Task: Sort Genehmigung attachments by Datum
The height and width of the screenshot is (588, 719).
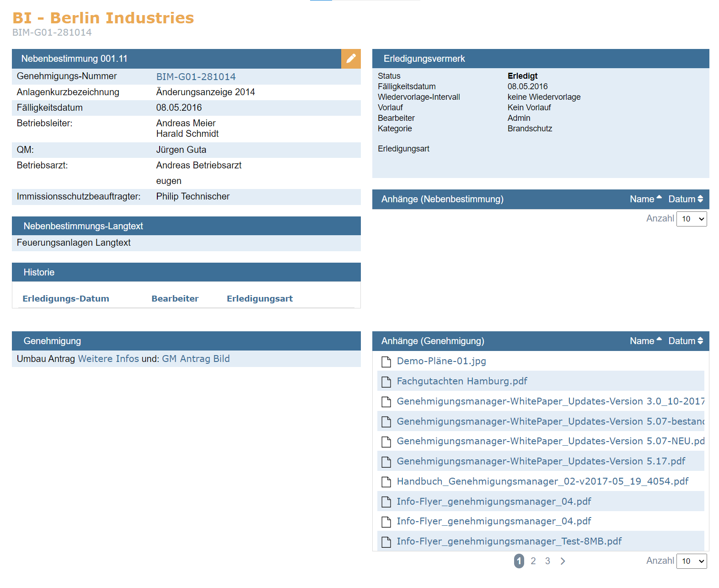Action: [x=685, y=341]
